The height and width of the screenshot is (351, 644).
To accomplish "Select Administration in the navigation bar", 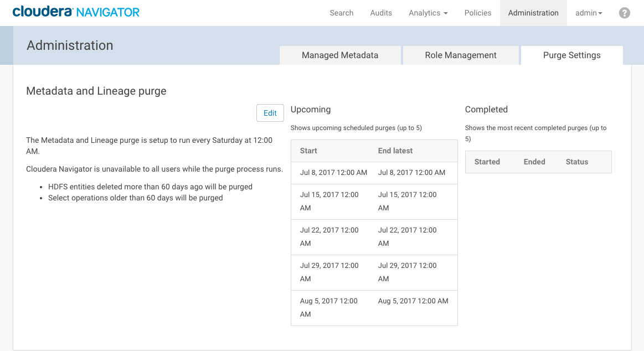I will (x=533, y=13).
